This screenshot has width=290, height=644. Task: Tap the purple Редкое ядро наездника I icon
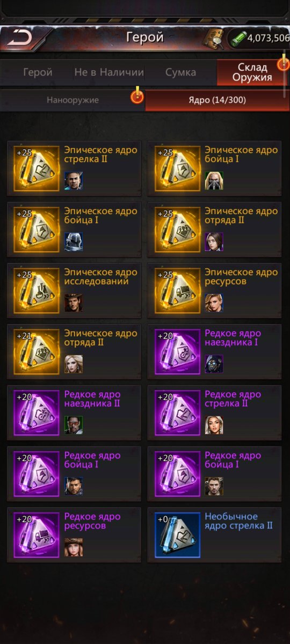(177, 352)
